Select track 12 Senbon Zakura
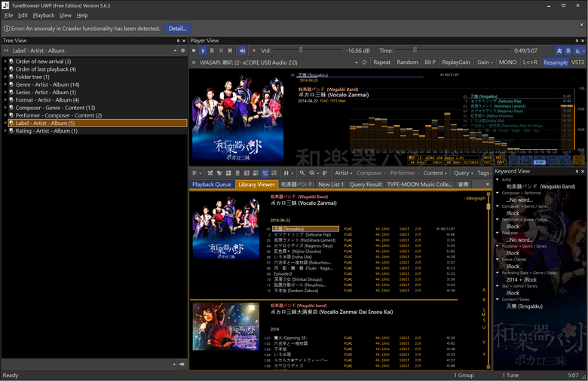 point(296,291)
